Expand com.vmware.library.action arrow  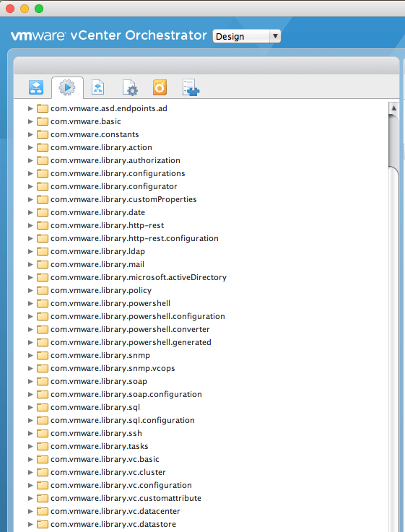[30, 147]
